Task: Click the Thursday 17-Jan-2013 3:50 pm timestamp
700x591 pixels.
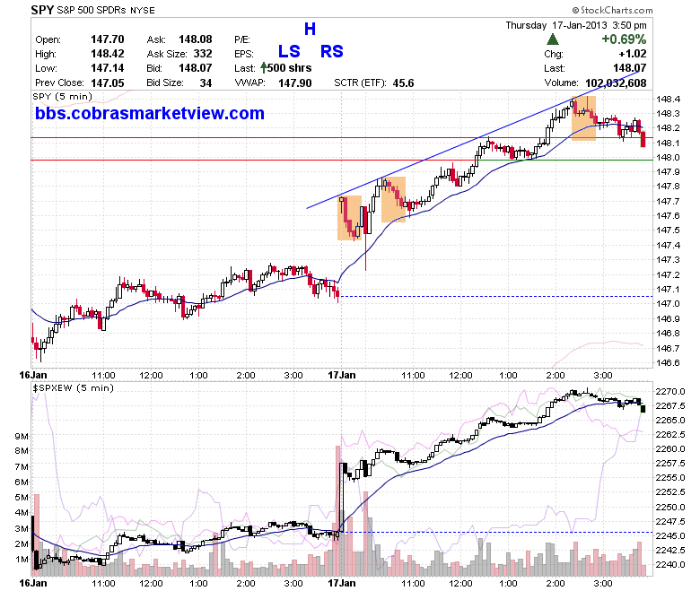Action: coord(576,25)
